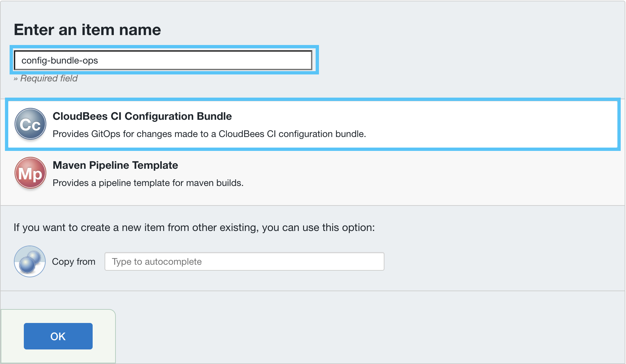Click the 'pipeline template for maven builds' description

(x=148, y=183)
